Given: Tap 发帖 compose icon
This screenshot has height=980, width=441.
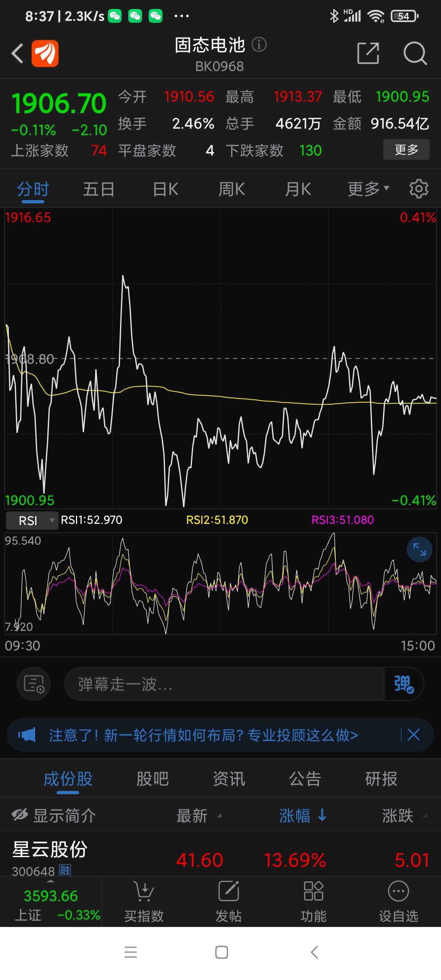Looking at the screenshot, I should click(x=229, y=891).
